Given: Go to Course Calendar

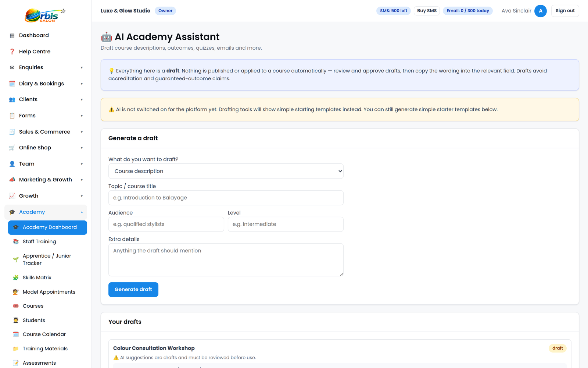Looking at the screenshot, I should point(47,334).
